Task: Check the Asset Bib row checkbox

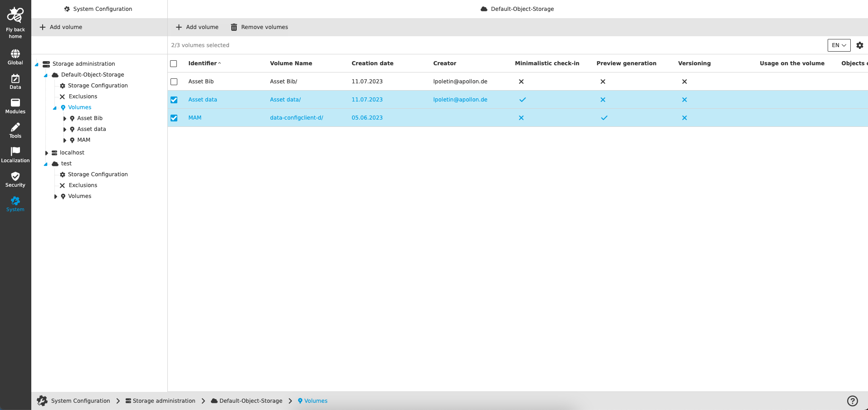Action: [174, 82]
